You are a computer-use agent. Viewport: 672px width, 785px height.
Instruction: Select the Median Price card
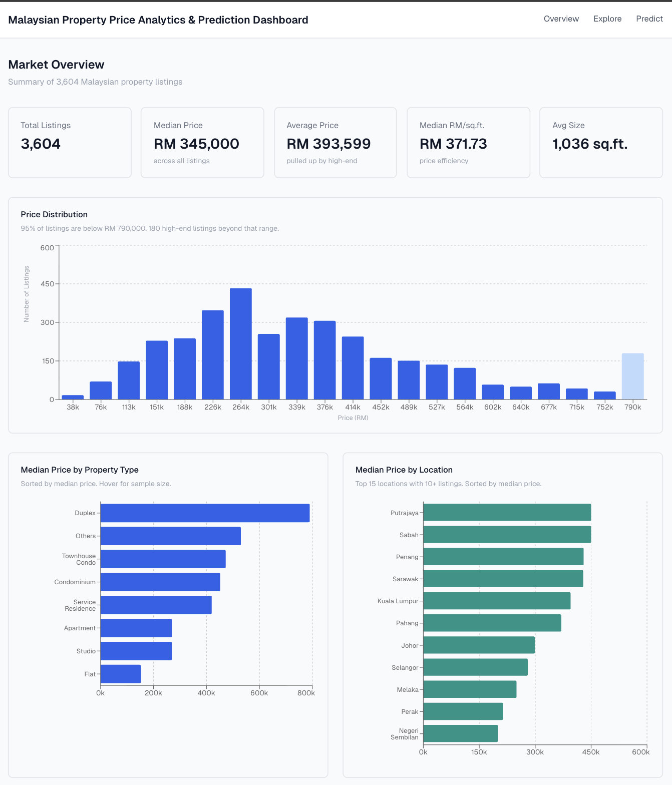(x=202, y=143)
